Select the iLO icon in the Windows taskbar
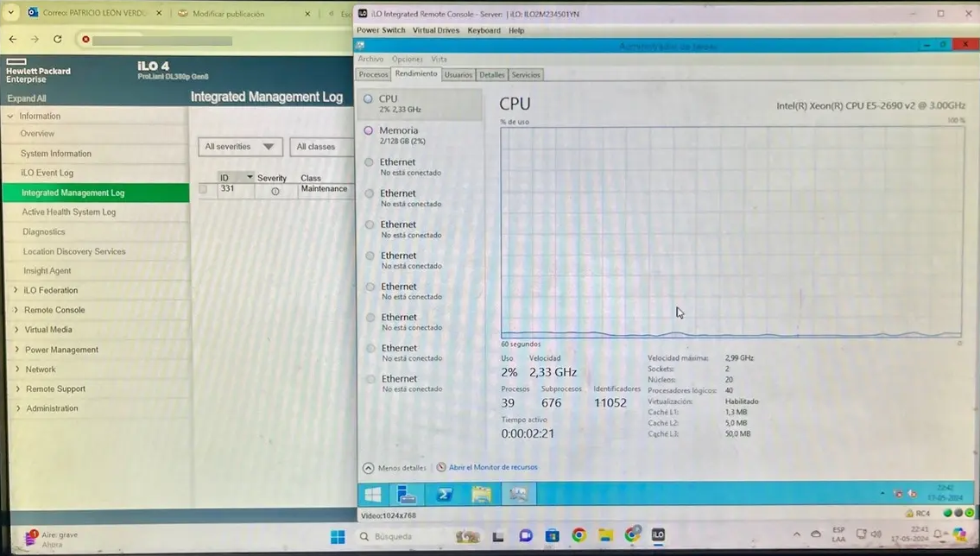980x556 pixels. coord(659,536)
